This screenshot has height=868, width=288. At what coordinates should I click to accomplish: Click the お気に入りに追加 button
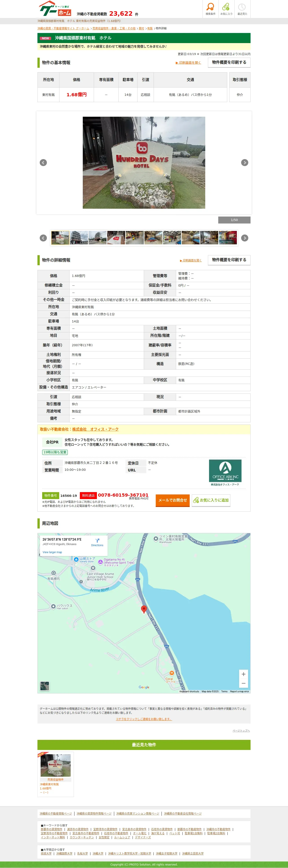(211, 500)
